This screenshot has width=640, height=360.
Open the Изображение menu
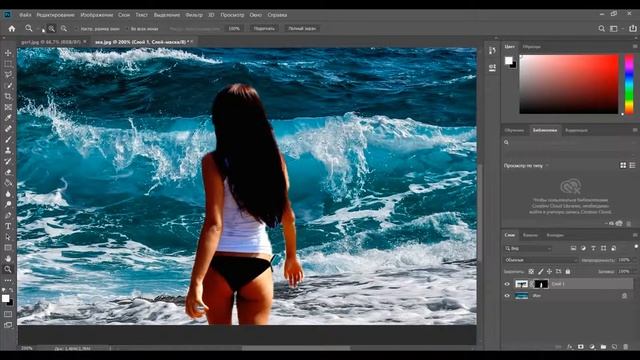(x=96, y=15)
